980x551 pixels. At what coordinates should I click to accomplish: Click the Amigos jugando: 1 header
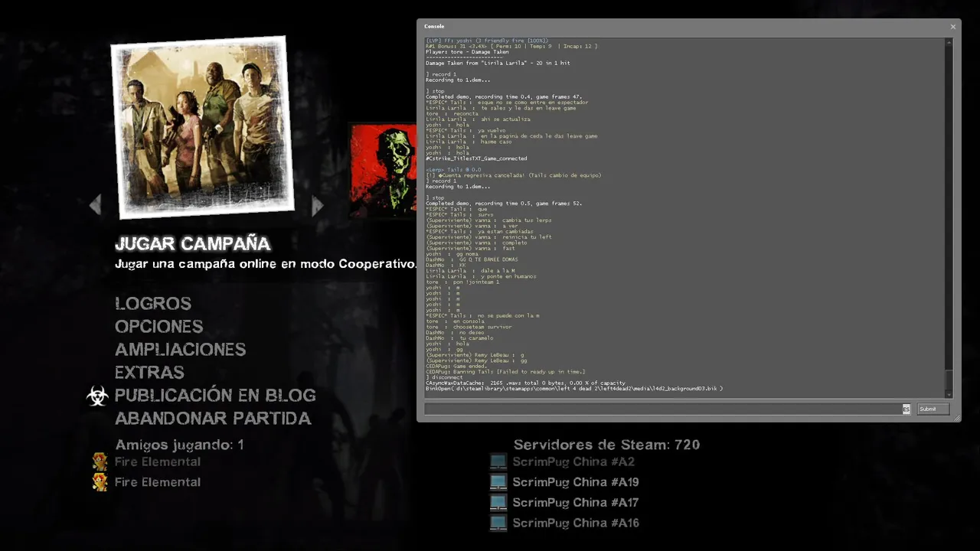click(179, 445)
